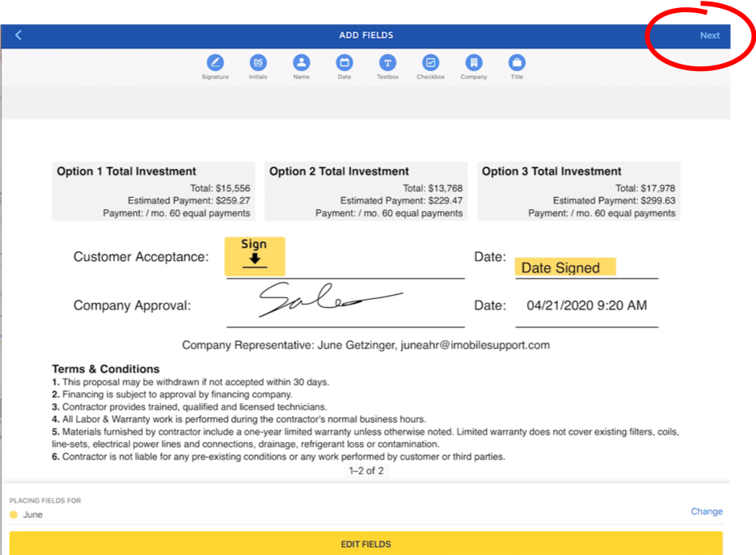Click the June recipient yellow dot
The image size is (756, 555).
pyautogui.click(x=14, y=515)
